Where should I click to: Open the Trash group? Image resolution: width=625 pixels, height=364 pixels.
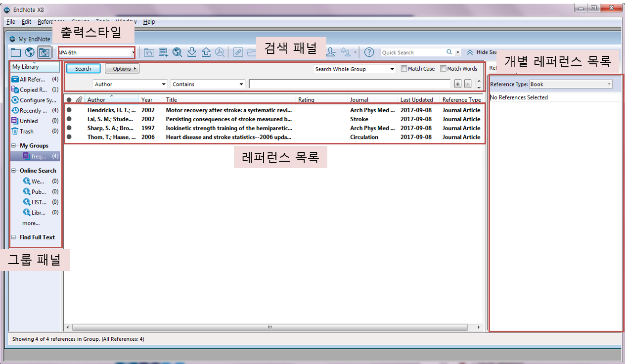(35, 132)
